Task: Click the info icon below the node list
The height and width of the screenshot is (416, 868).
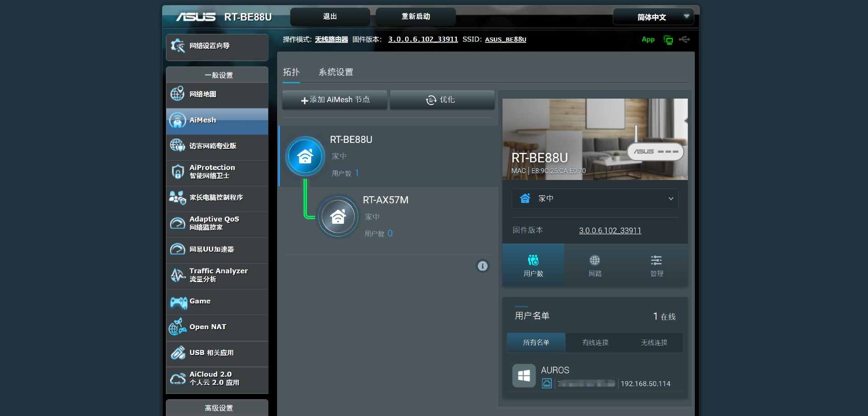Action: click(482, 266)
